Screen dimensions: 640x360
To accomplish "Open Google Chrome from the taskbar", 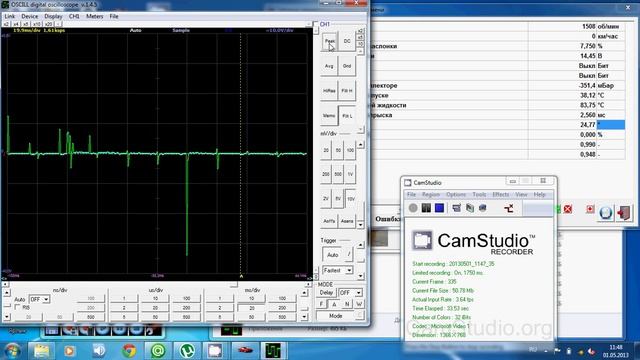I will (129, 351).
